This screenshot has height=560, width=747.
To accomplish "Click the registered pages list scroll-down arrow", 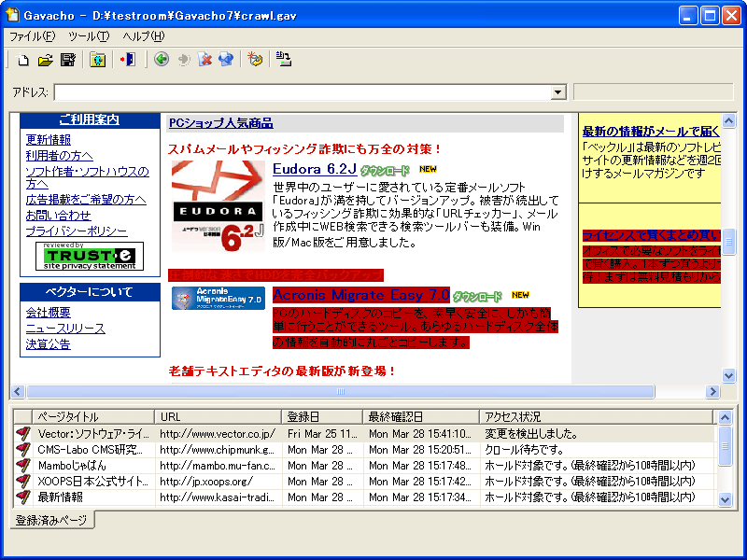I will [725, 499].
